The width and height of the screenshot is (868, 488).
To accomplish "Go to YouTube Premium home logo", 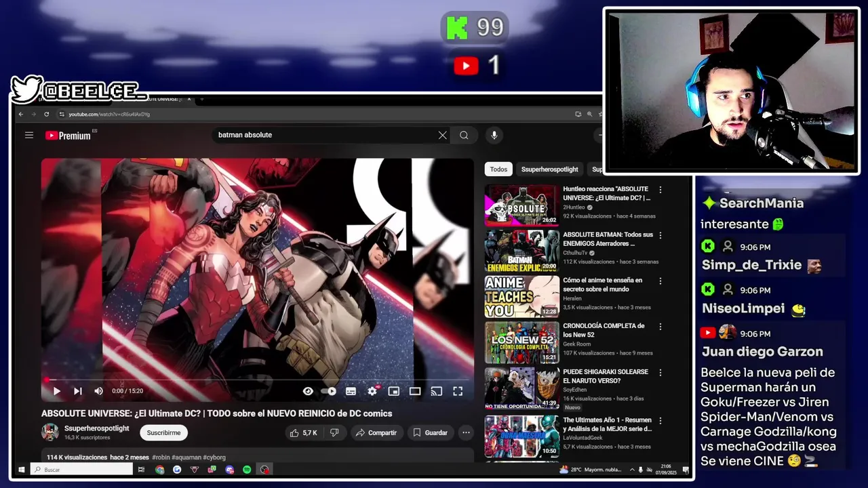I will pyautogui.click(x=68, y=135).
